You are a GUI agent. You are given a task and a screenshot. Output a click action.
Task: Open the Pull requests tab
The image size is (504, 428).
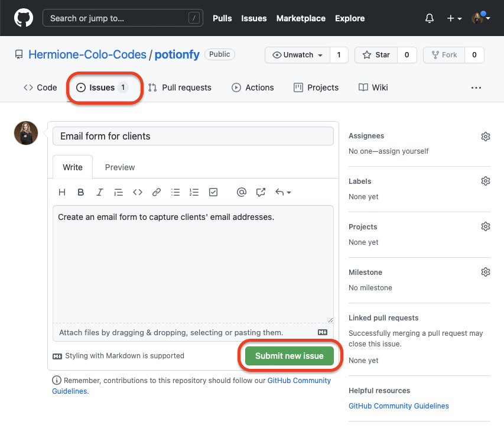point(180,87)
